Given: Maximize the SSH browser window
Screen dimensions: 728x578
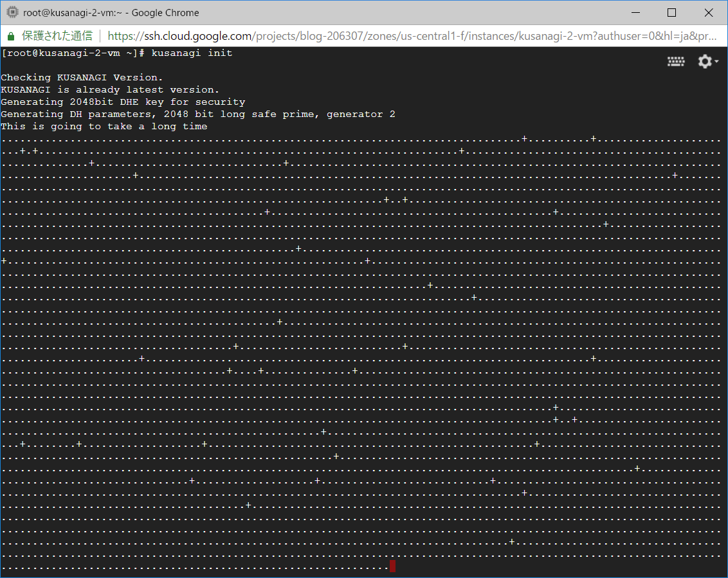Looking at the screenshot, I should (x=671, y=12).
